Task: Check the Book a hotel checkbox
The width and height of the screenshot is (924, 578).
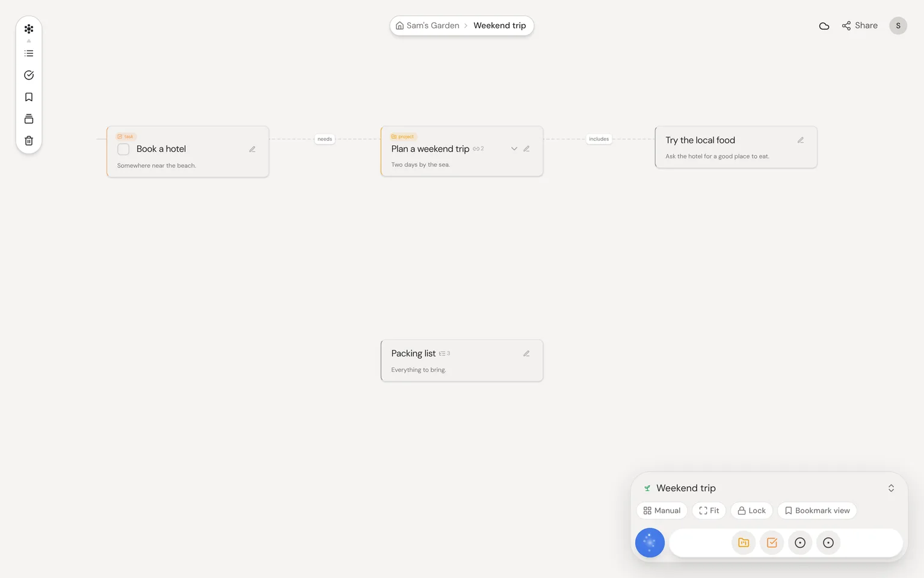Action: click(123, 149)
